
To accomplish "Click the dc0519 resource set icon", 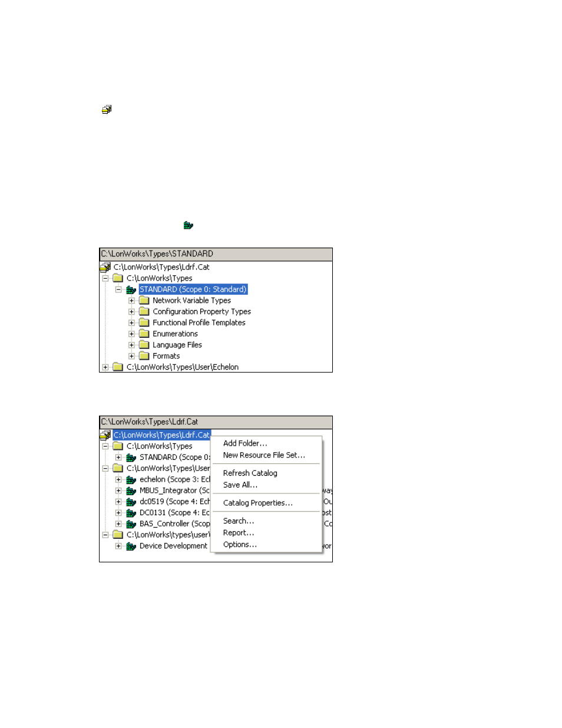I will [x=131, y=502].
